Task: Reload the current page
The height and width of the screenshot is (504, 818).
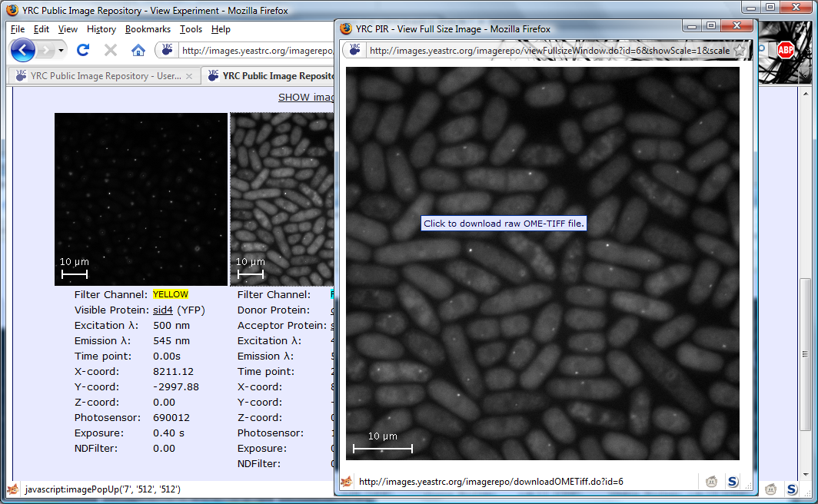Action: pyautogui.click(x=83, y=51)
